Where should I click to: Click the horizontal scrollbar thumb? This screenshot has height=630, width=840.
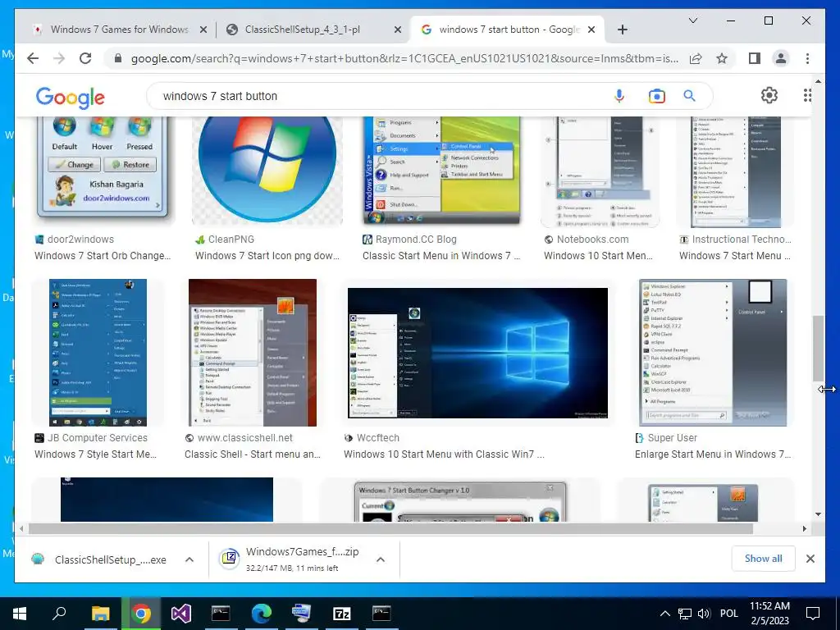click(391, 529)
